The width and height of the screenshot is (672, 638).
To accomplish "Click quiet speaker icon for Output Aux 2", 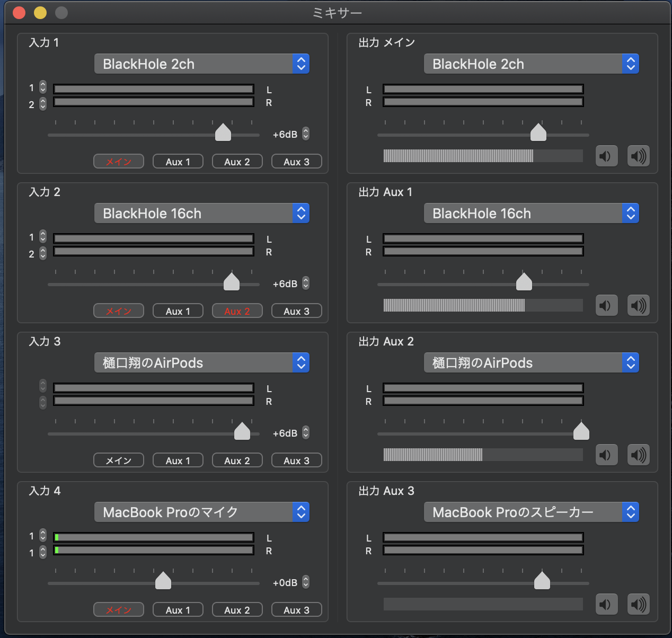I will point(607,455).
